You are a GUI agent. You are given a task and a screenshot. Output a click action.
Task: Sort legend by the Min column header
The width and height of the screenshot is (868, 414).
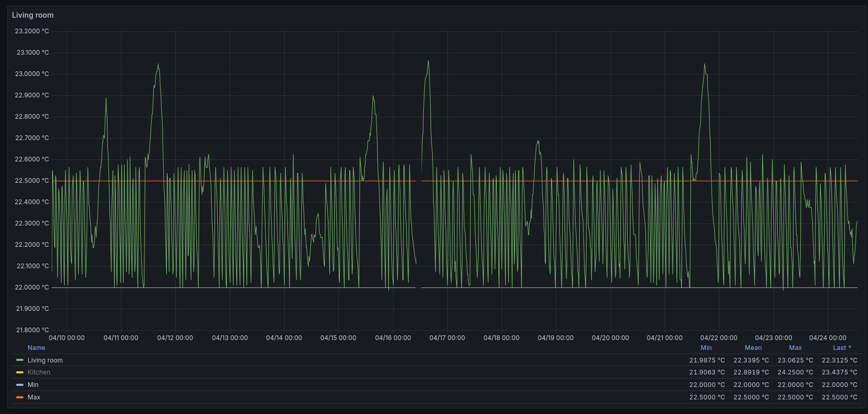(x=706, y=348)
